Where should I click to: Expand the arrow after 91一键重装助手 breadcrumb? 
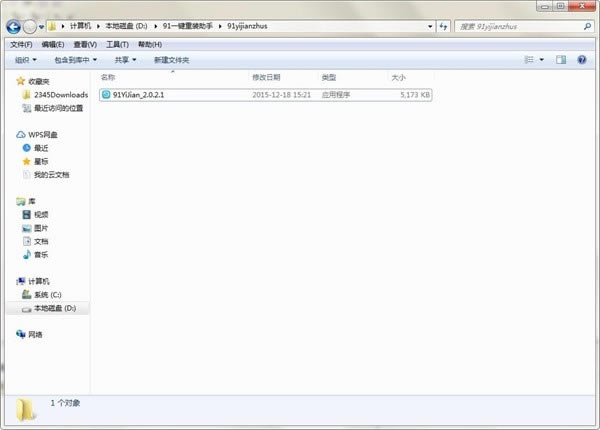220,26
